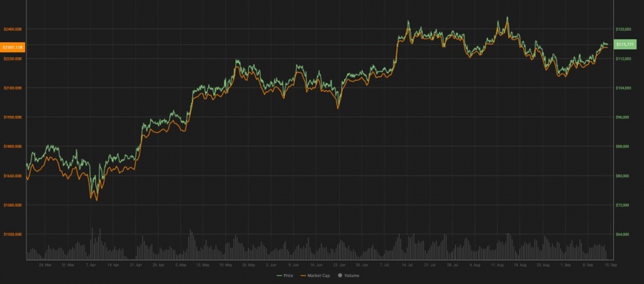Click the green $115,771 current price marker
Viewport: 644px width, 284px height.
click(625, 44)
